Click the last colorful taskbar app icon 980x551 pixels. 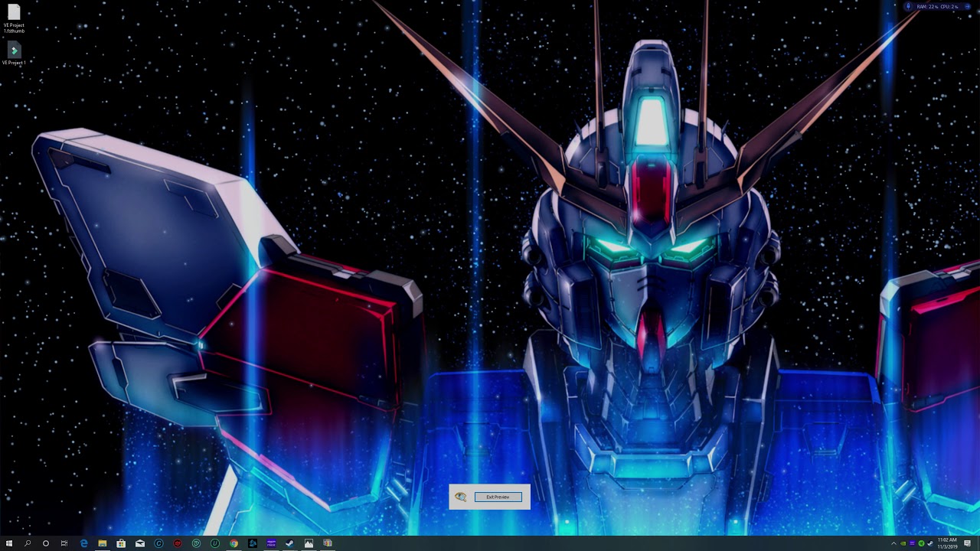(x=327, y=543)
